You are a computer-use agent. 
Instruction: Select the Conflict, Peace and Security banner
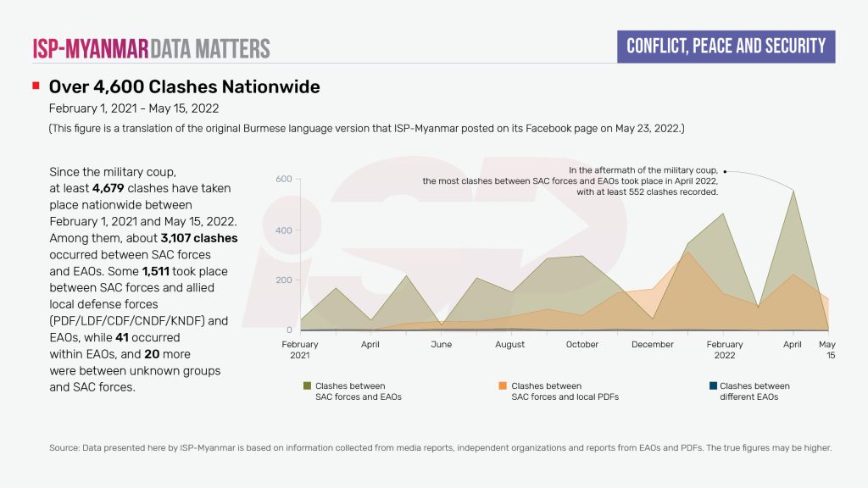726,46
